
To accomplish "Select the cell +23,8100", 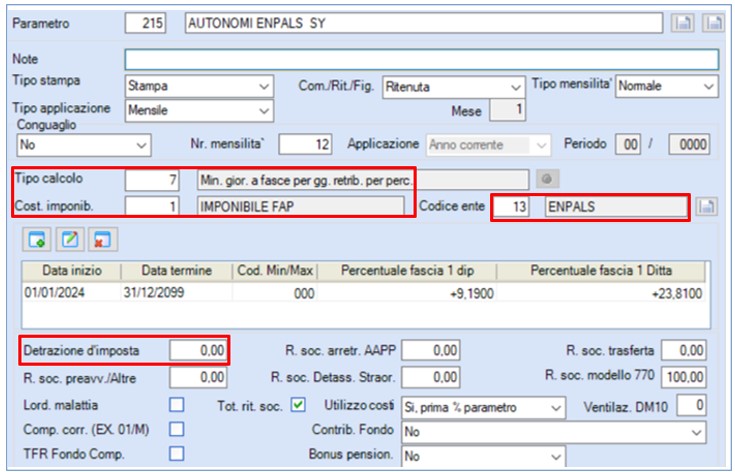I will pos(601,293).
